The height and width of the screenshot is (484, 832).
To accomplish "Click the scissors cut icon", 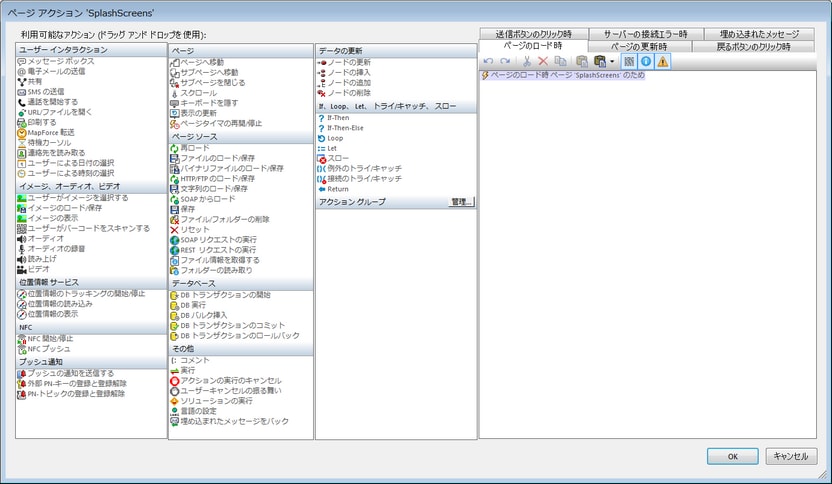I will click(x=526, y=62).
